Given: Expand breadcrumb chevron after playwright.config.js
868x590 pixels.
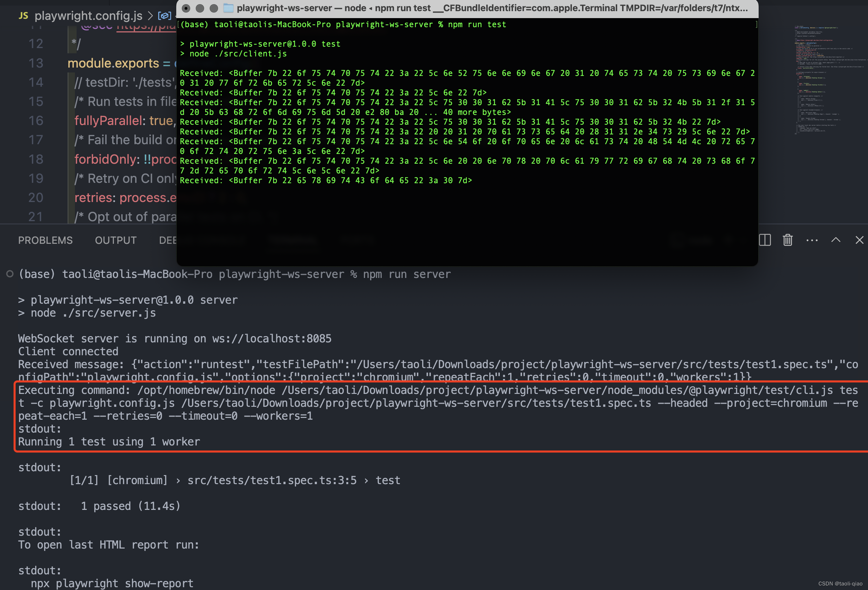Looking at the screenshot, I should pos(150,16).
